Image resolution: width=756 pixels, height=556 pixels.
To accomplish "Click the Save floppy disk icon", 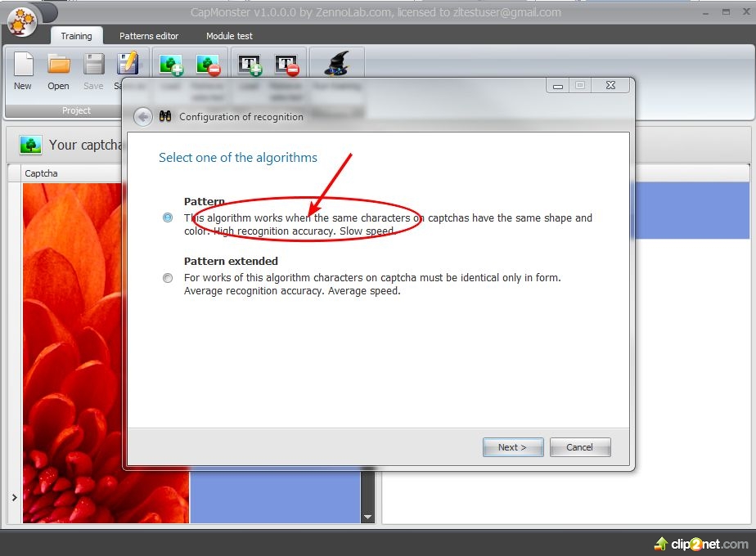I will [93, 64].
